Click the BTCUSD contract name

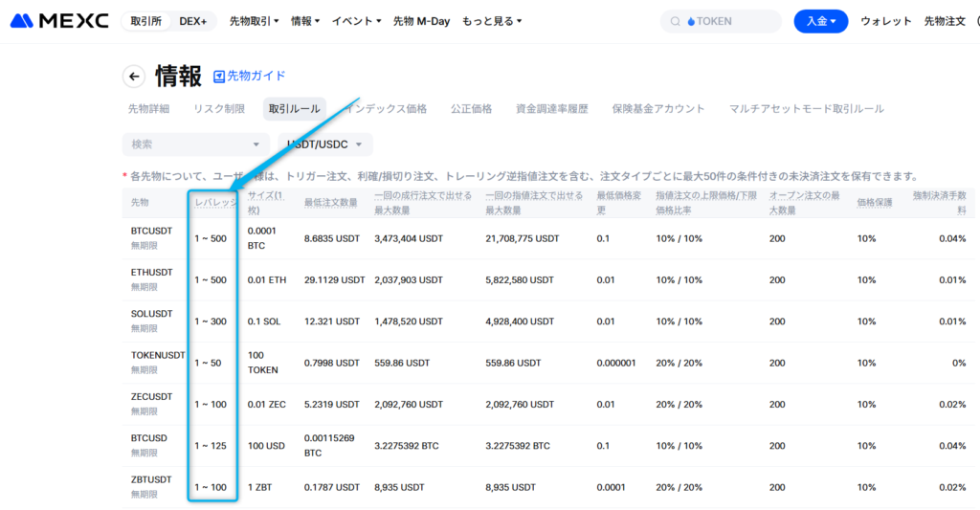(x=148, y=438)
